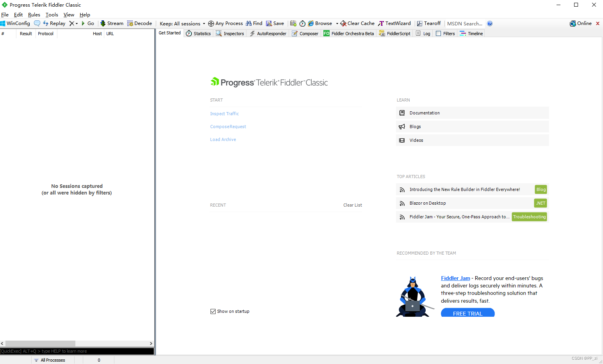Image resolution: width=603 pixels, height=364 pixels.
Task: Click Clear List in Recent section
Action: [x=353, y=205]
